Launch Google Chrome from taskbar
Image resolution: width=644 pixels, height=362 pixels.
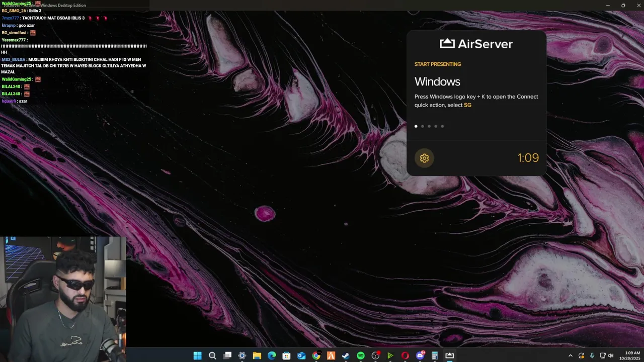coord(316,355)
